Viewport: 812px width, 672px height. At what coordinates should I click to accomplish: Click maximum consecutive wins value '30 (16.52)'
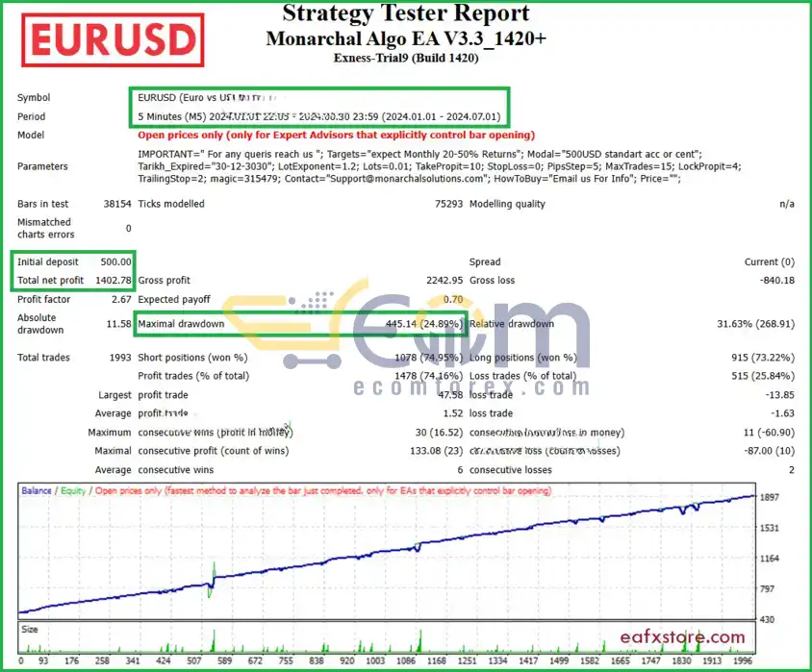pyautogui.click(x=439, y=433)
